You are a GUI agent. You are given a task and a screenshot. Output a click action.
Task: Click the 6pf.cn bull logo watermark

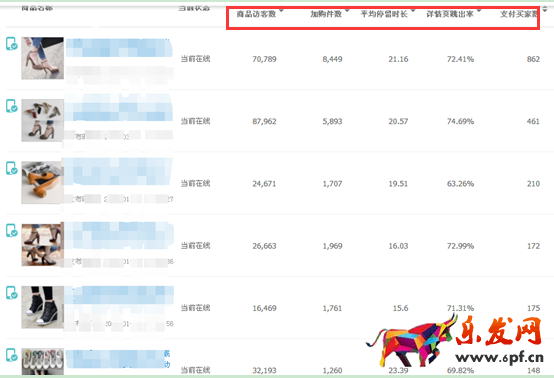(x=454, y=341)
